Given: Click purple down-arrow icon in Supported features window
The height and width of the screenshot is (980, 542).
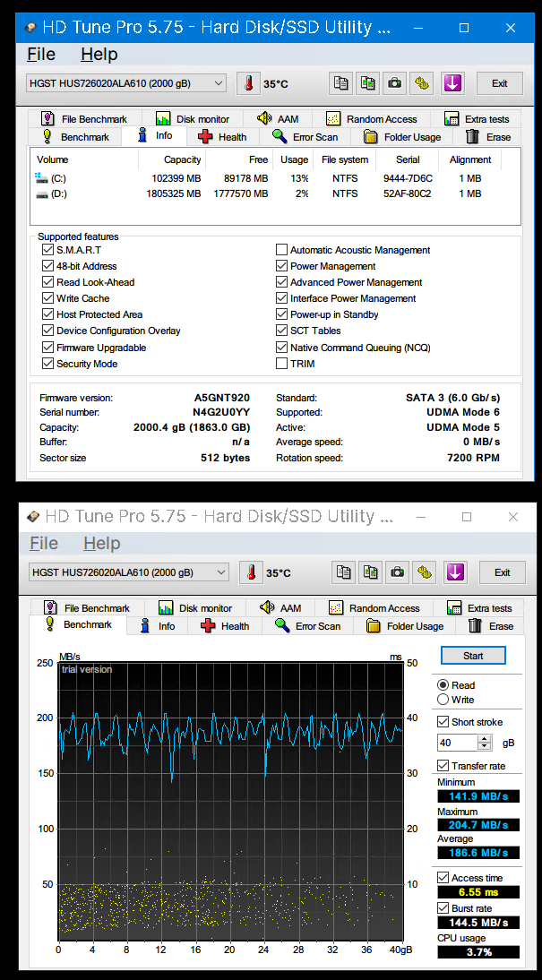Looking at the screenshot, I should click(452, 83).
